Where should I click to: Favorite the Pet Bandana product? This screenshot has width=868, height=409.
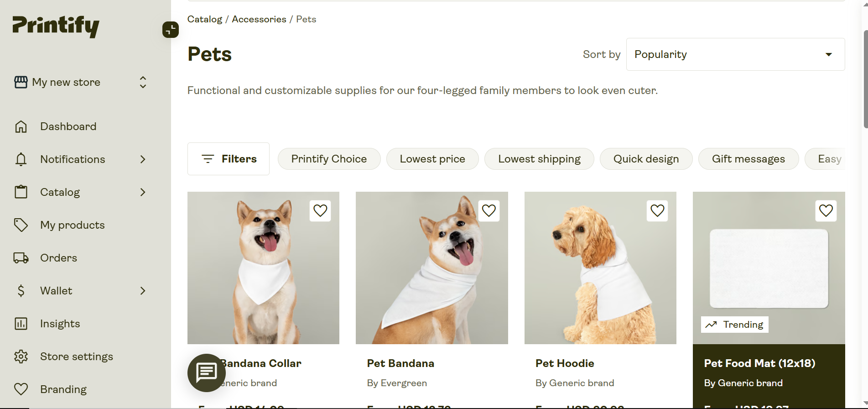(x=489, y=210)
